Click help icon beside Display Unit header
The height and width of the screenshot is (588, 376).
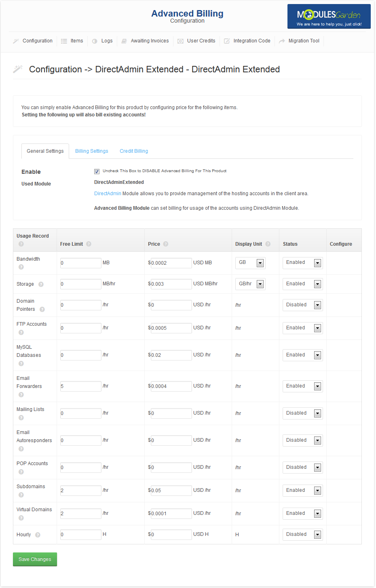268,244
